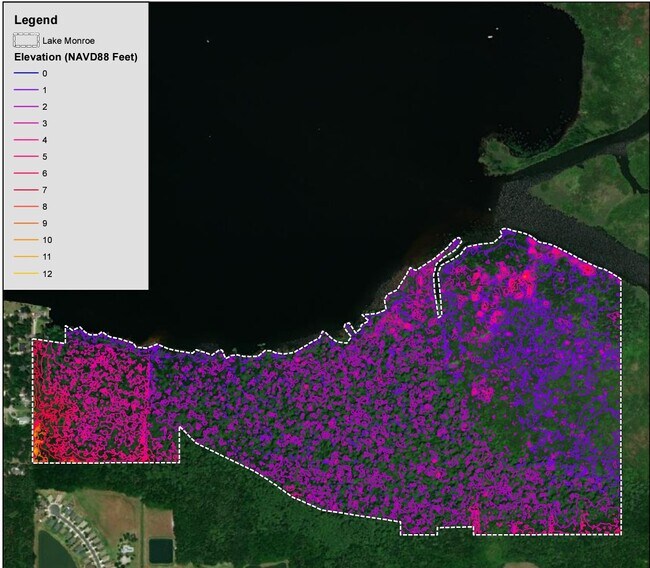Choose the elevation 8 line swatch
650x568 pixels.
point(26,207)
